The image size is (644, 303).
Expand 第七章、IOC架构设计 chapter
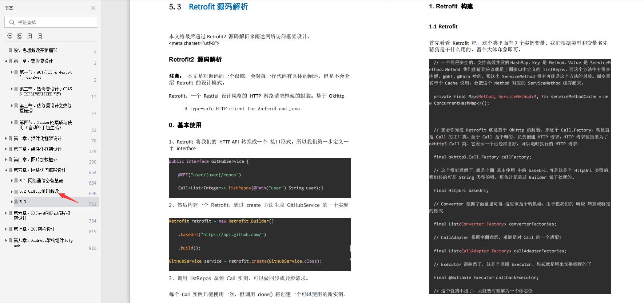point(6,229)
